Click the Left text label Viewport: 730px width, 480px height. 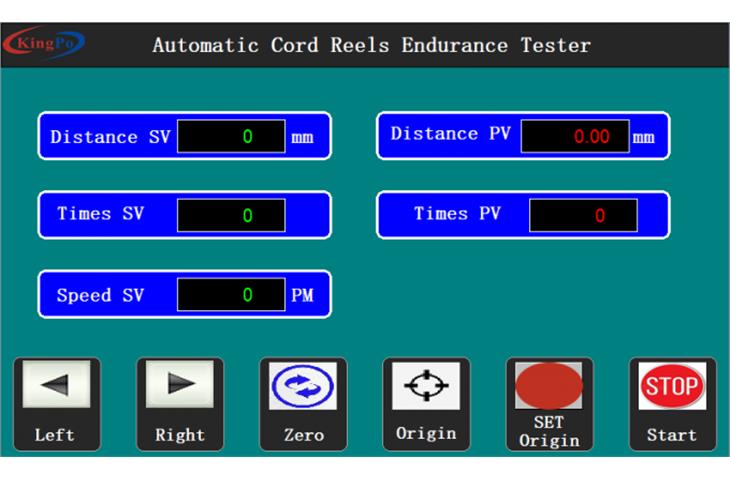coord(54,435)
